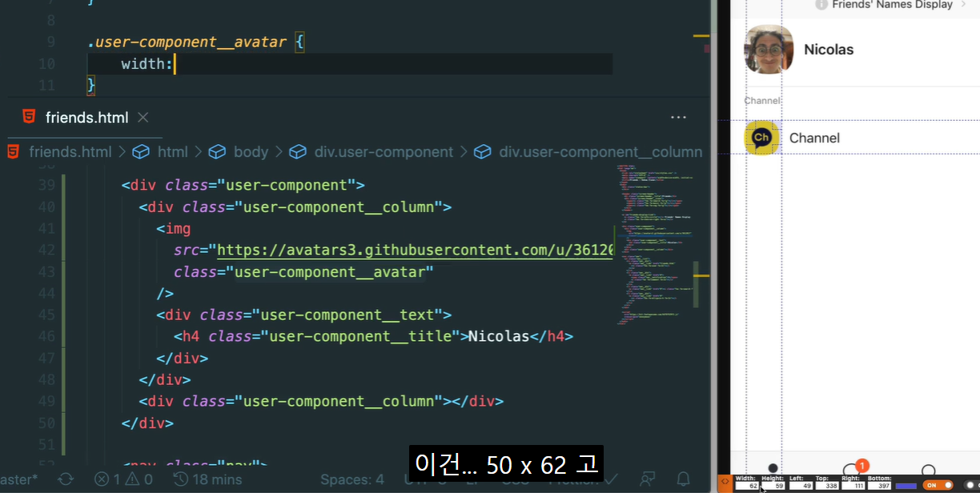Open the blue ruler color swatch
The image size is (980, 493).
pos(906,486)
